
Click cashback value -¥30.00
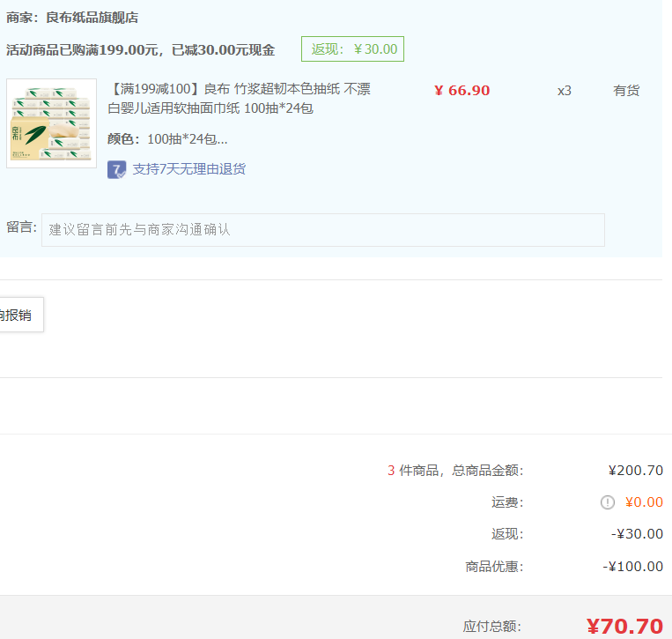point(637,534)
